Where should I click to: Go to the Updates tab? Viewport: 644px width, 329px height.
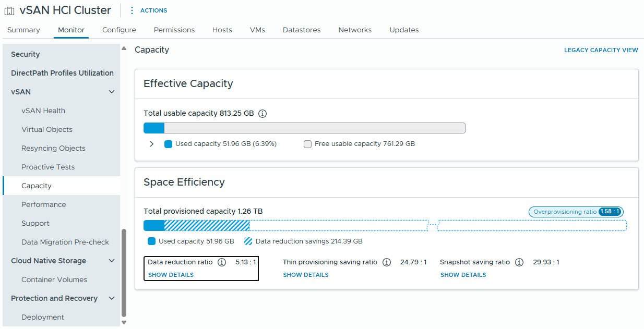404,30
